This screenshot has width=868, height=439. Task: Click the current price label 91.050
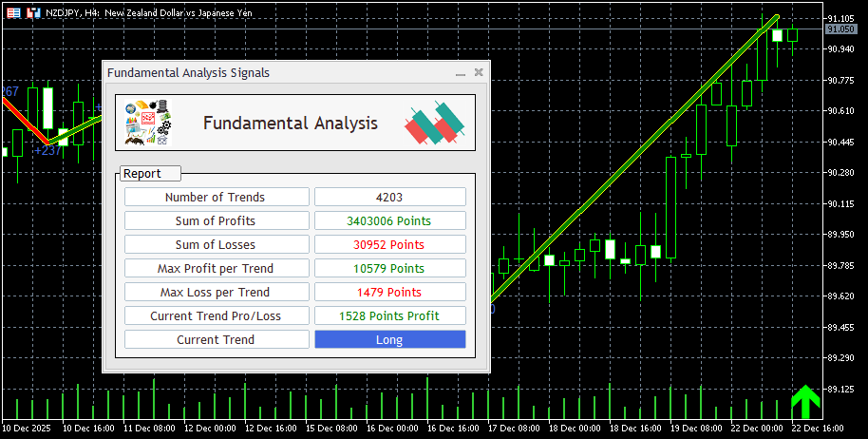click(x=840, y=29)
